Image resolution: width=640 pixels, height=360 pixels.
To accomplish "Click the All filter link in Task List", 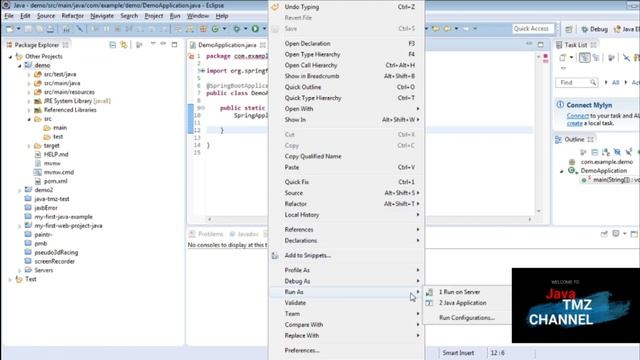I will (616, 82).
